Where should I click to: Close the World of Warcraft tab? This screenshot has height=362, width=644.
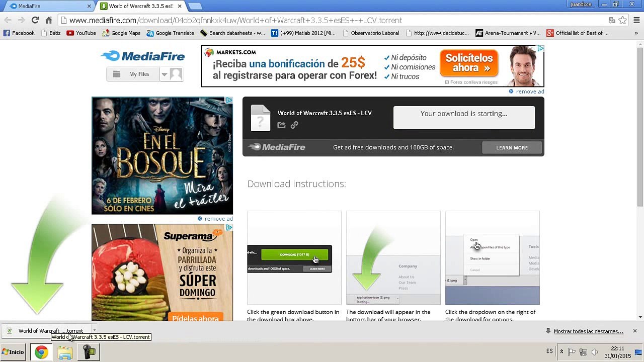point(180,6)
